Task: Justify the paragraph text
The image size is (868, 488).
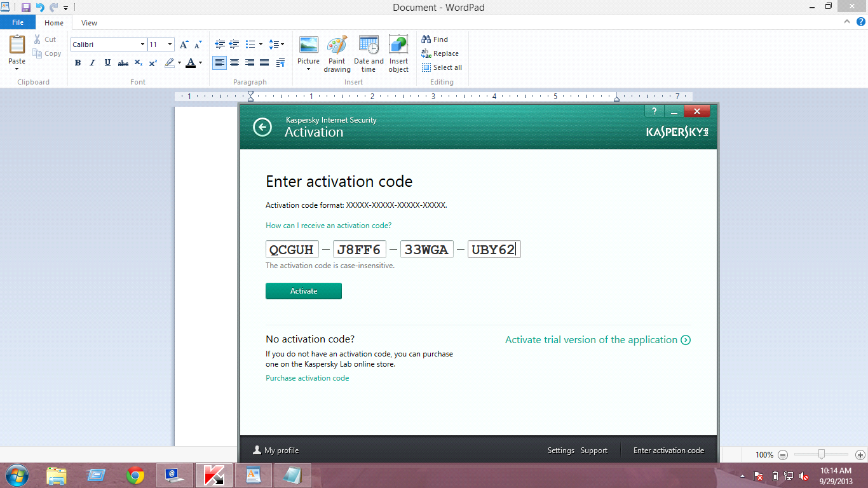Action: point(264,63)
